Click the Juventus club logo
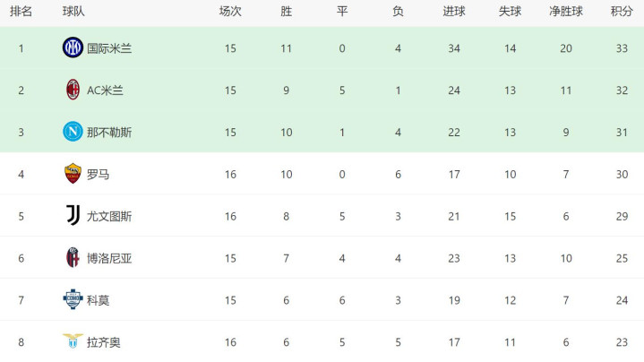 coord(73,216)
